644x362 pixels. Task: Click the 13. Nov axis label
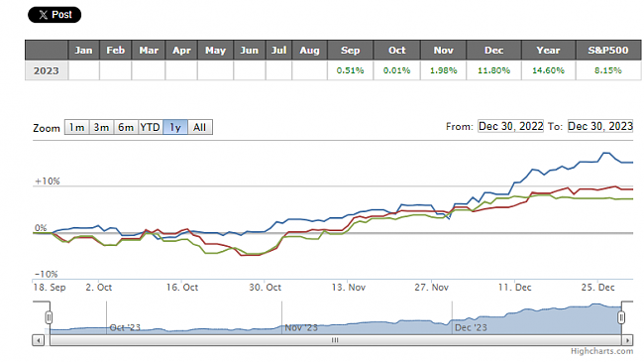(x=349, y=288)
